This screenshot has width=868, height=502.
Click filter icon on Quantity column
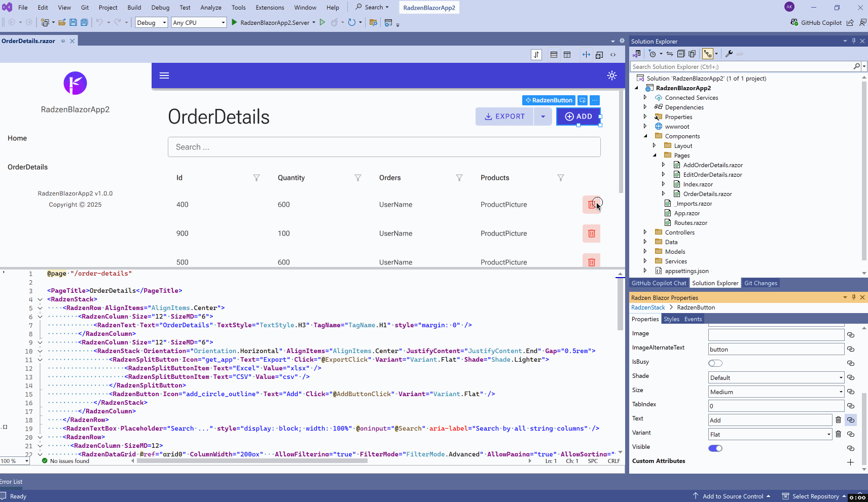358,178
